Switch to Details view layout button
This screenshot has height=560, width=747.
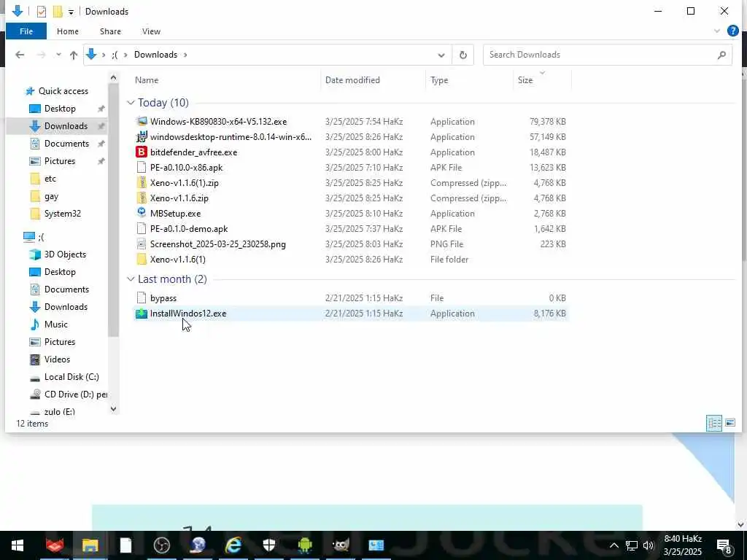(713, 423)
